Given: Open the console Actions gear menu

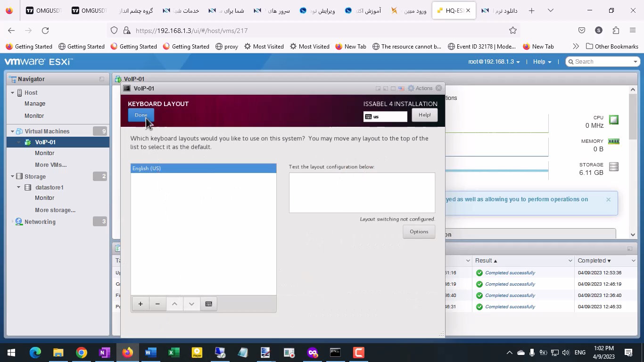Looking at the screenshot, I should [420, 88].
